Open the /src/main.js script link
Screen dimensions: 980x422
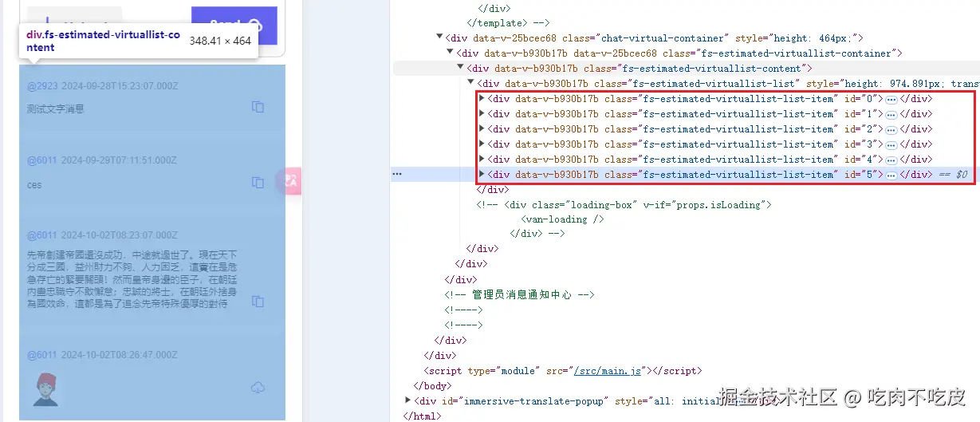(x=608, y=370)
